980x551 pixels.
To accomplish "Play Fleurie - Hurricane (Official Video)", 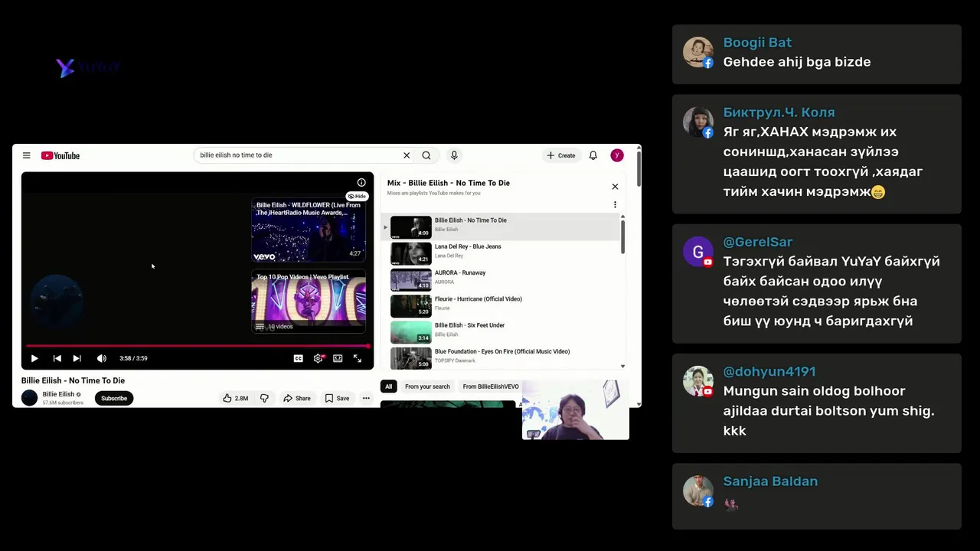I will point(502,306).
